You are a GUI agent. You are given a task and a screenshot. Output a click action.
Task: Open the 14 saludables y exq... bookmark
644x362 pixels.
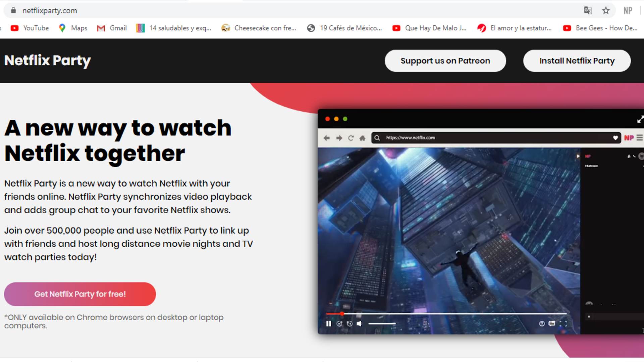tap(174, 28)
